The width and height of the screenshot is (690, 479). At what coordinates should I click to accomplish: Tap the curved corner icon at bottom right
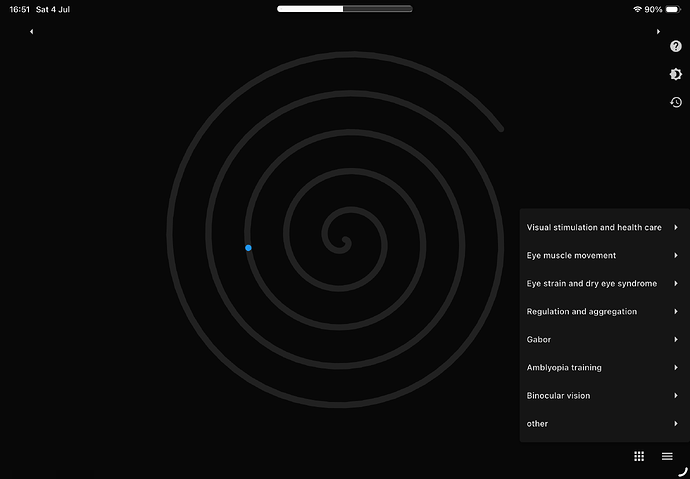click(x=683, y=472)
